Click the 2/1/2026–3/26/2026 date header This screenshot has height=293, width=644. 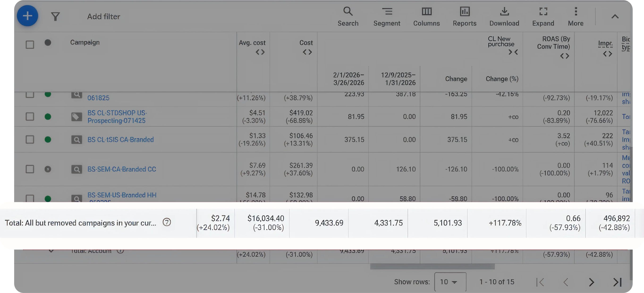coord(348,79)
